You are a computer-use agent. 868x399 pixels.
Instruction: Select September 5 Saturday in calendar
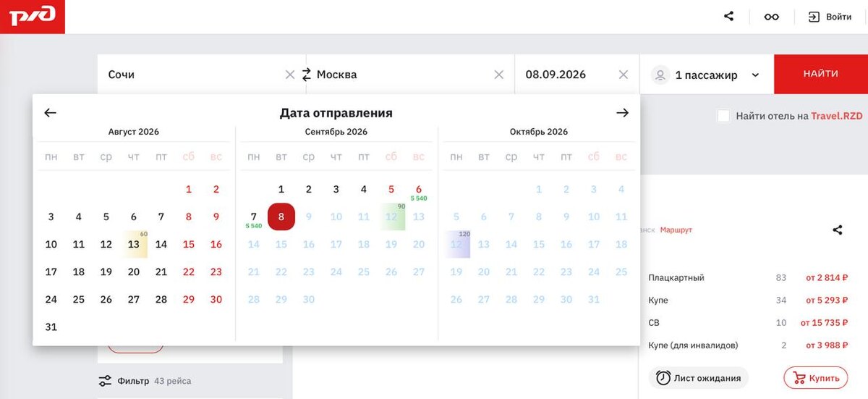click(391, 189)
